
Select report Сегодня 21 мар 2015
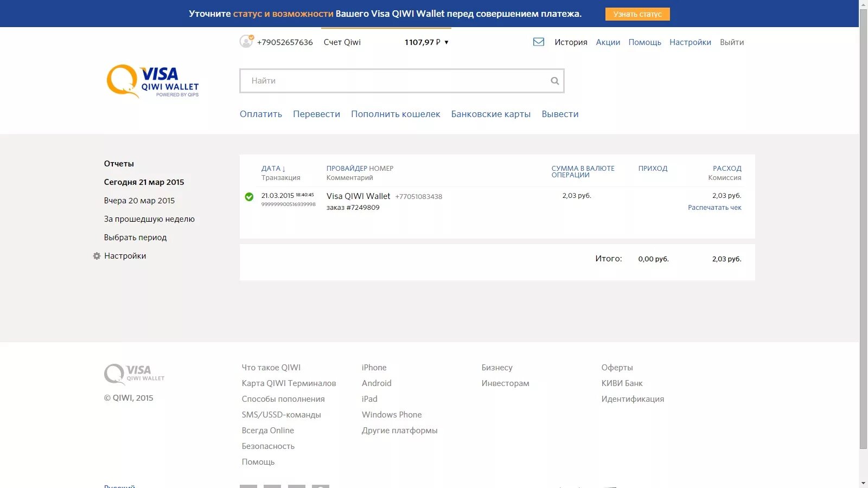pos(144,182)
